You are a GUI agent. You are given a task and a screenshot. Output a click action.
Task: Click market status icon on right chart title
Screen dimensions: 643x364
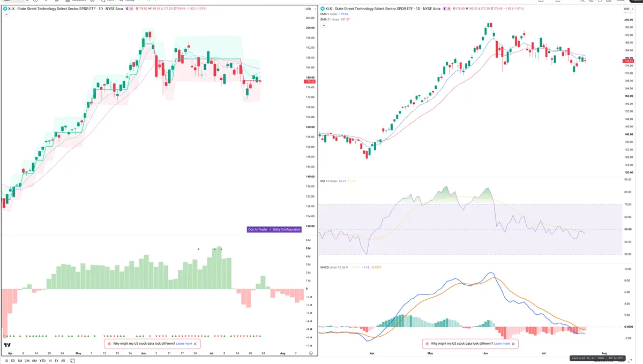coord(445,9)
